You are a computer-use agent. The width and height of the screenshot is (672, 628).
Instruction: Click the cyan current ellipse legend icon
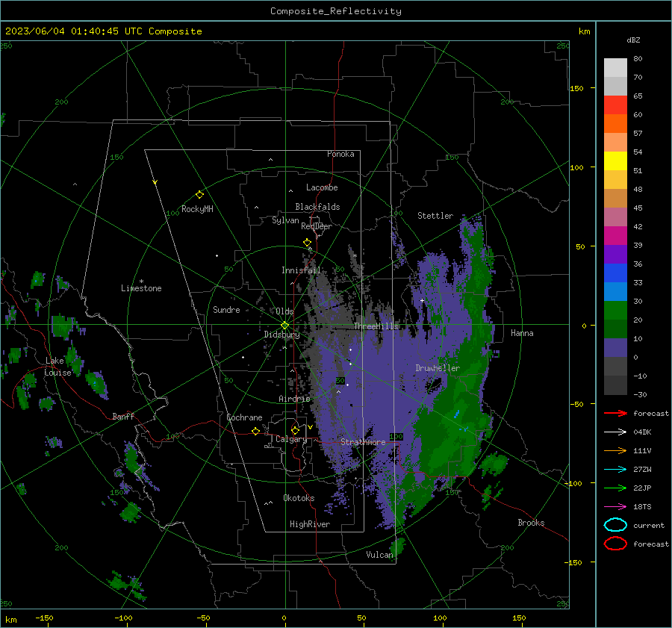[615, 525]
